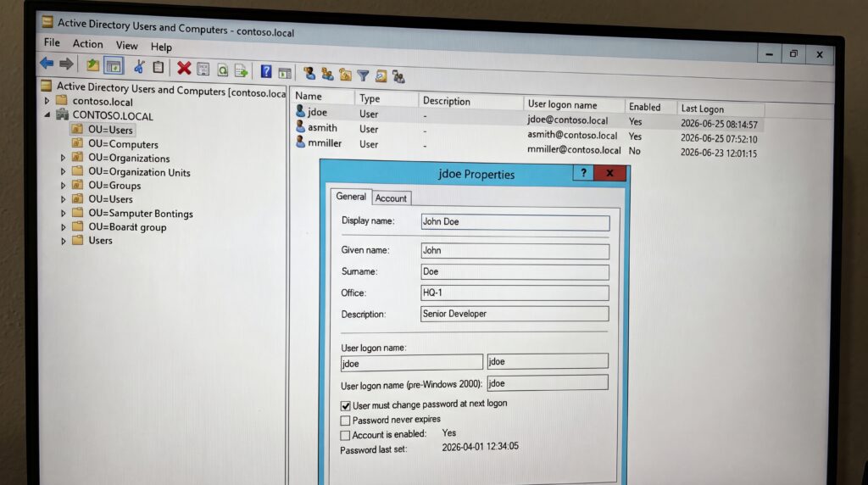The height and width of the screenshot is (485, 868).
Task: Click the Export List icon
Action: [241, 70]
